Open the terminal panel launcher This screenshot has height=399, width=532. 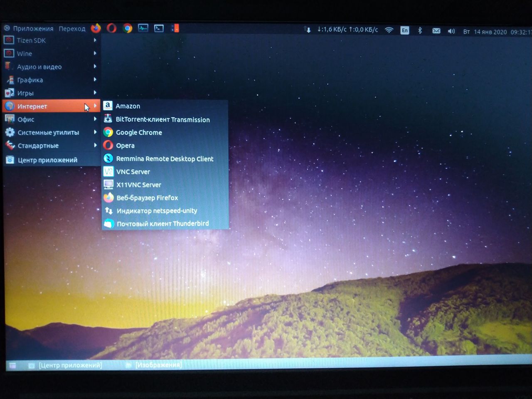[x=159, y=28]
